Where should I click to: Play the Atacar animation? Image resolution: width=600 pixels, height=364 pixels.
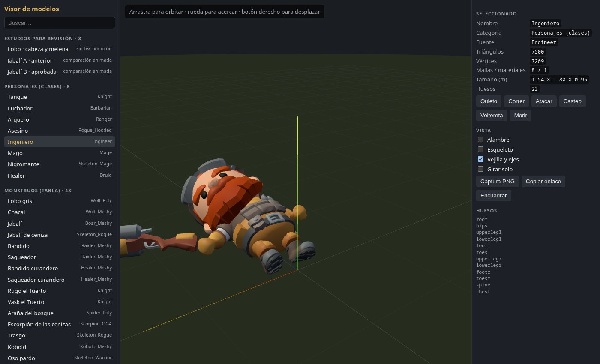[x=544, y=101]
